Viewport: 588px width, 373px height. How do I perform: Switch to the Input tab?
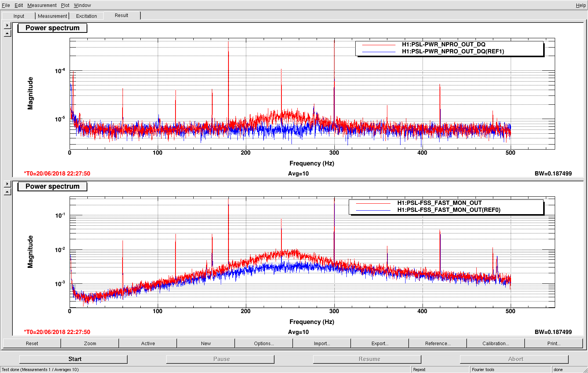tap(19, 16)
